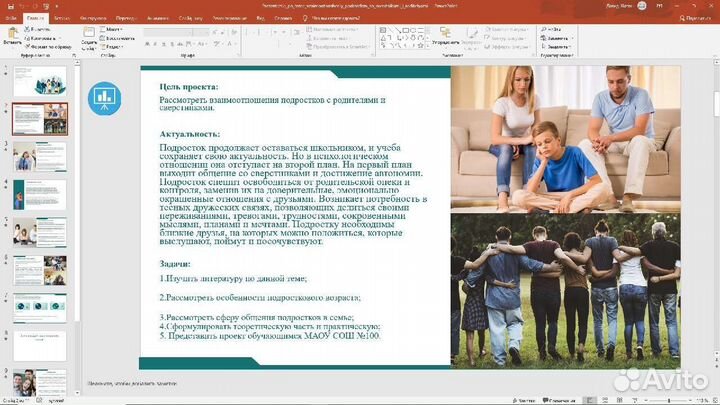
Task: Select slide 3 thumbnail in the slide panel
Action: coord(40,157)
